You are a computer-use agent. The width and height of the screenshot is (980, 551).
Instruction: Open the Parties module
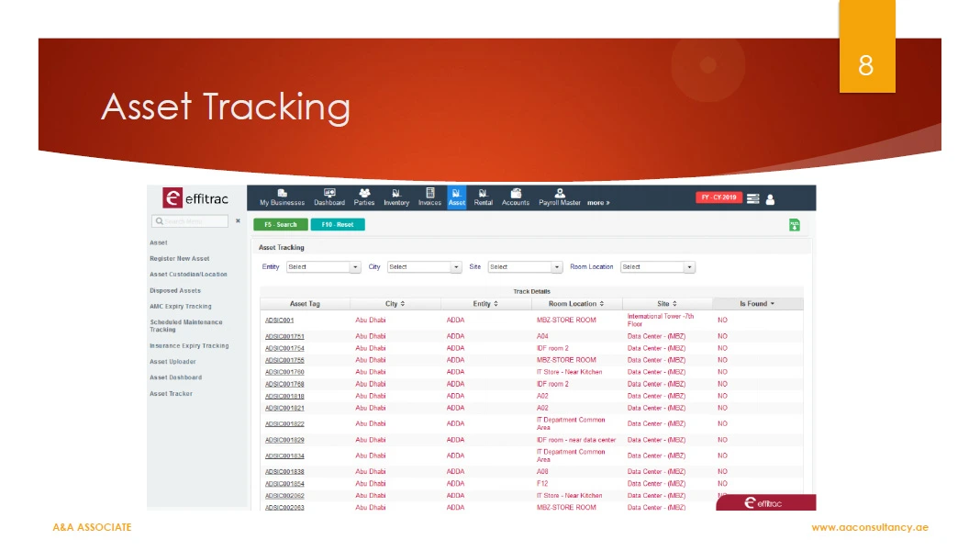click(364, 197)
